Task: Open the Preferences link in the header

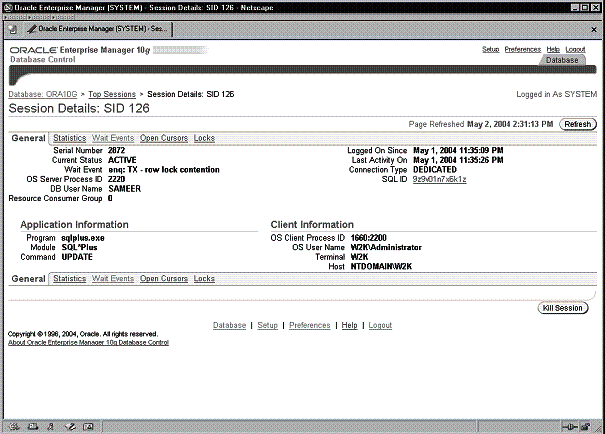Action: 522,49
